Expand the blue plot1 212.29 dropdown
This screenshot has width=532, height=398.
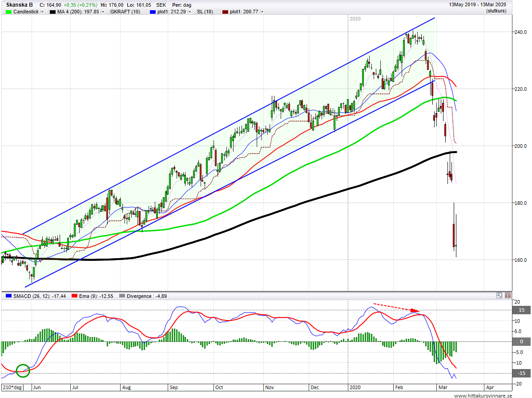click(x=189, y=12)
